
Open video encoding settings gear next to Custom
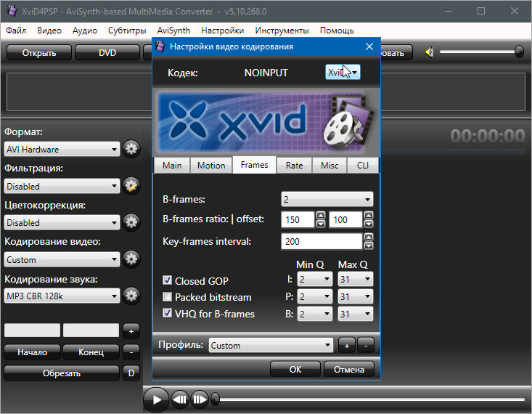[131, 259]
